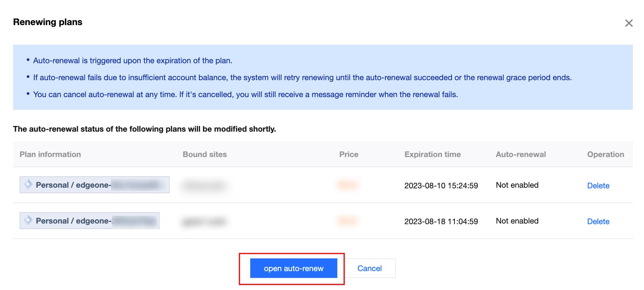The image size is (644, 290).
Task: Select the Personal plan tag expiring 2023-08-18
Action: tap(89, 221)
